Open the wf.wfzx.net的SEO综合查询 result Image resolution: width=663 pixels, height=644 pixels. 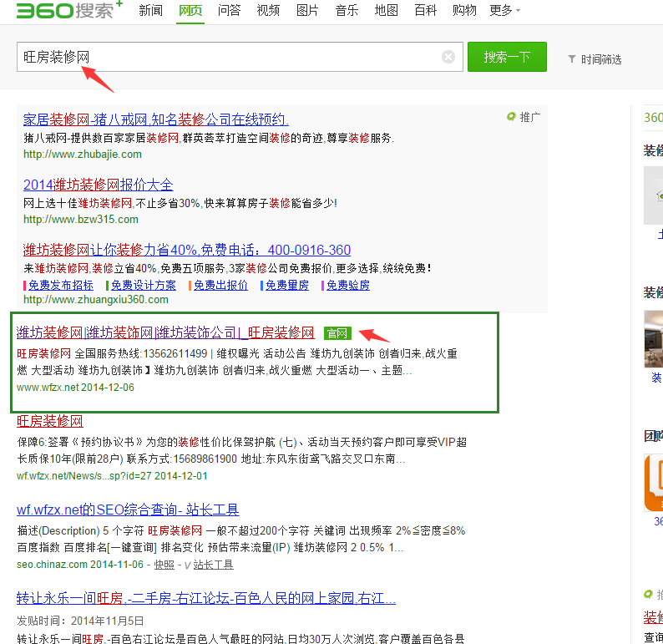[x=128, y=510]
